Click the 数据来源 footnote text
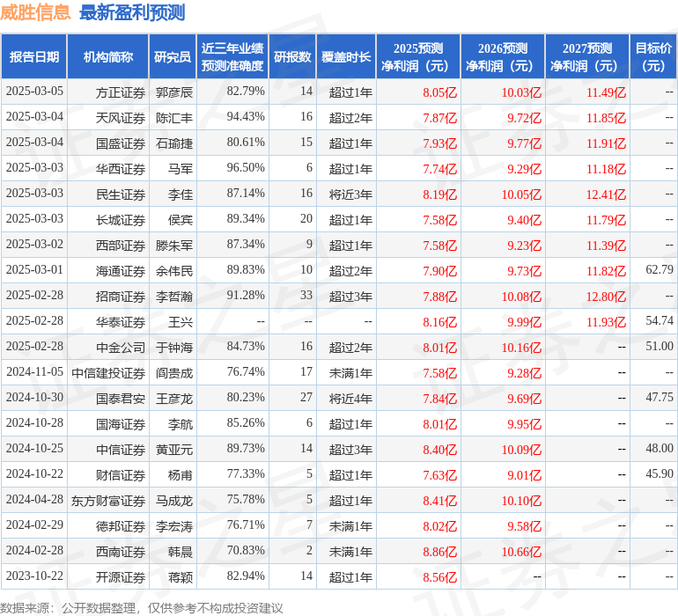This screenshot has width=678, height=616. 142,608
